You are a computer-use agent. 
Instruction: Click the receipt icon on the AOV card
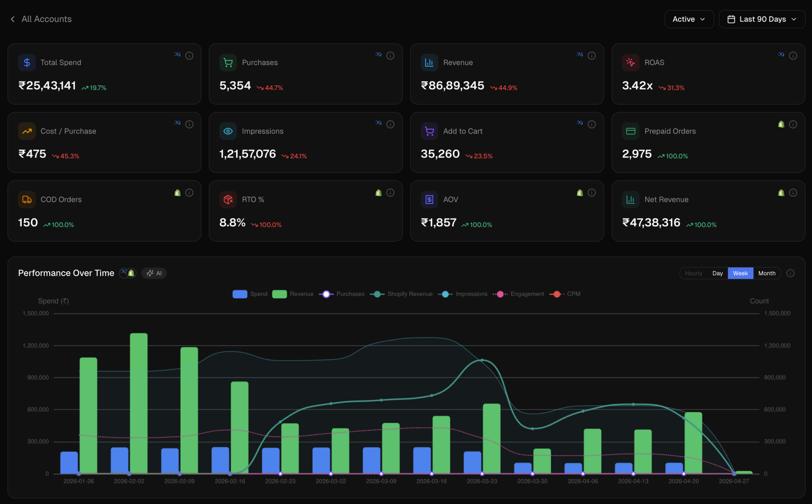429,200
